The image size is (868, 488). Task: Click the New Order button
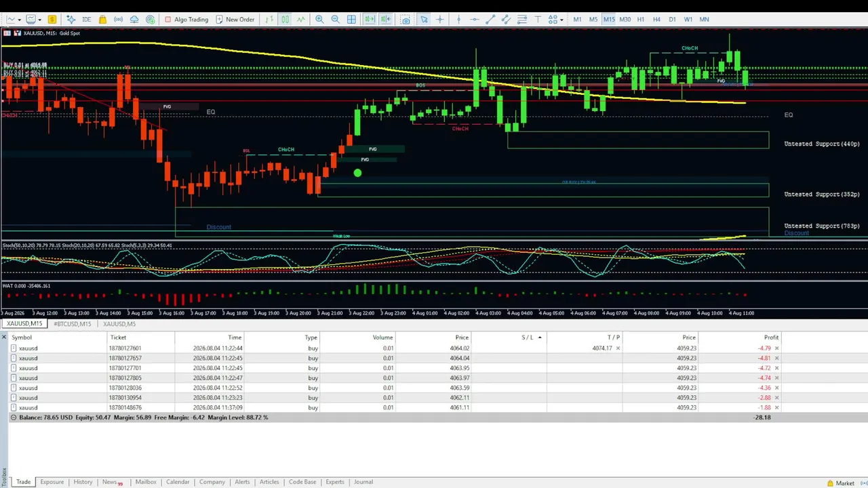235,20
